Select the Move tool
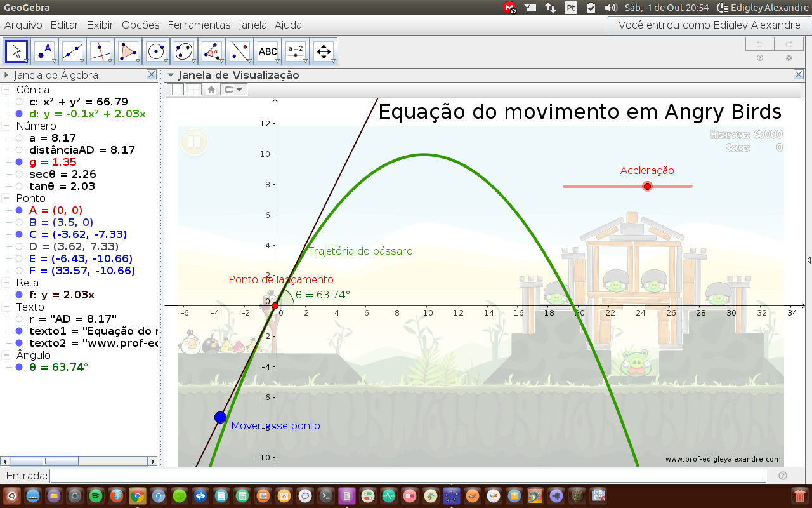 coord(16,51)
